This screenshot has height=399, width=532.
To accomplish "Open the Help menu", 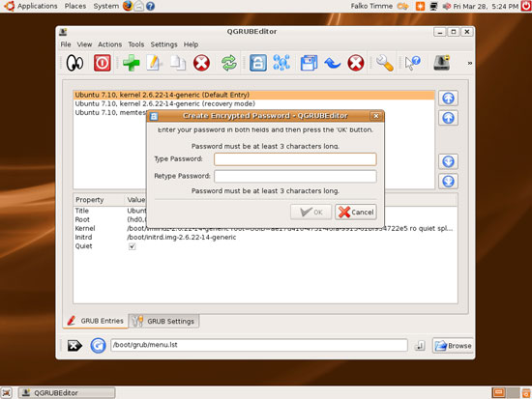I will (191, 44).
